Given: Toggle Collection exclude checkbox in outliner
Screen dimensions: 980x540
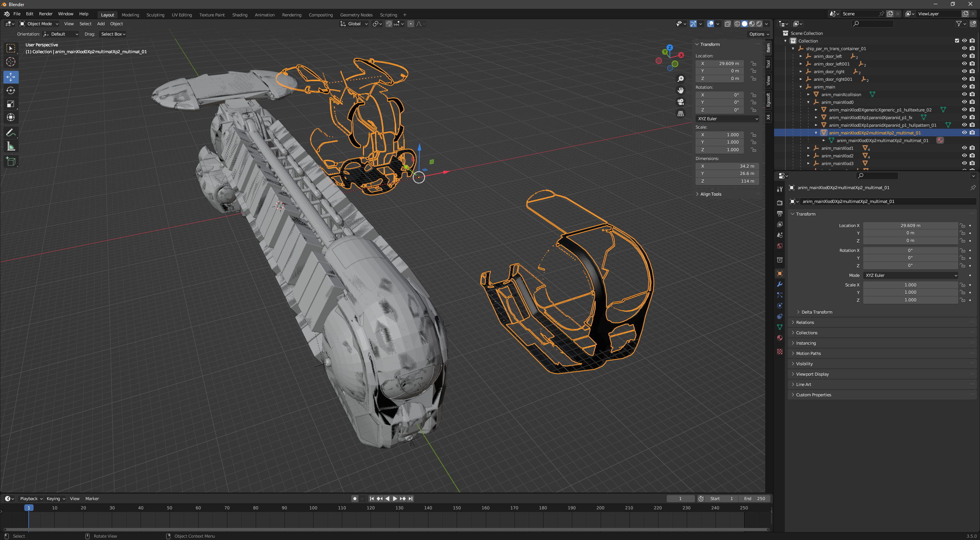Looking at the screenshot, I should coord(957,41).
